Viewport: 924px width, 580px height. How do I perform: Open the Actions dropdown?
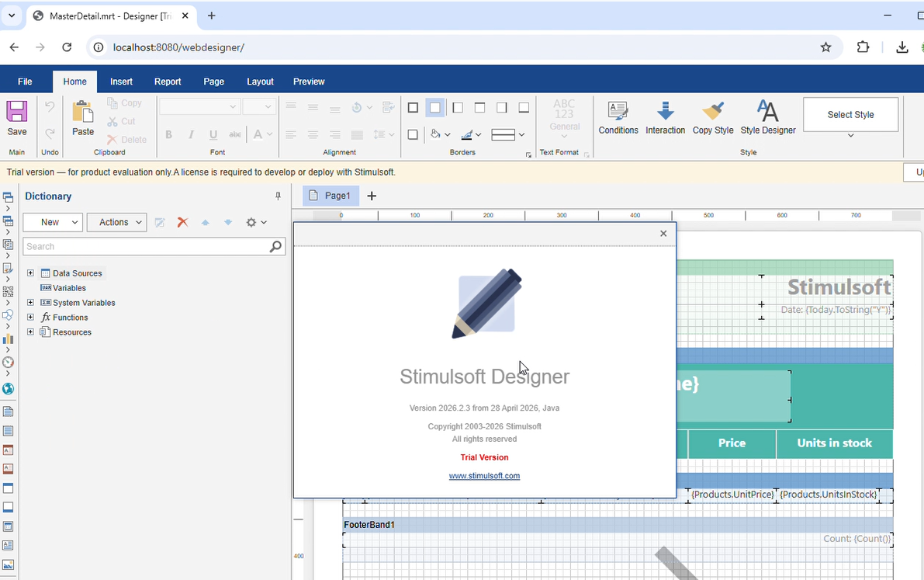pyautogui.click(x=116, y=222)
